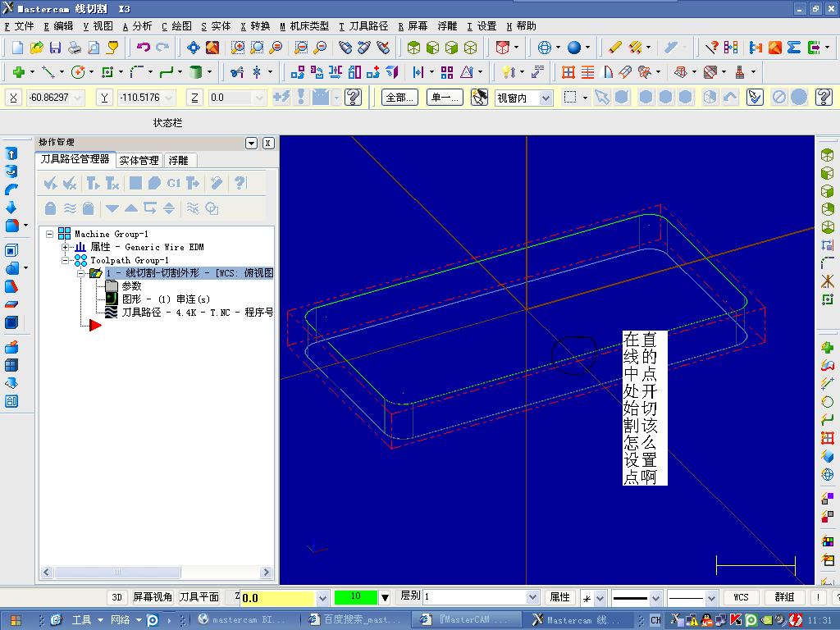Select the 参数 parameters tree item
Image resolution: width=840 pixels, height=630 pixels.
132,286
